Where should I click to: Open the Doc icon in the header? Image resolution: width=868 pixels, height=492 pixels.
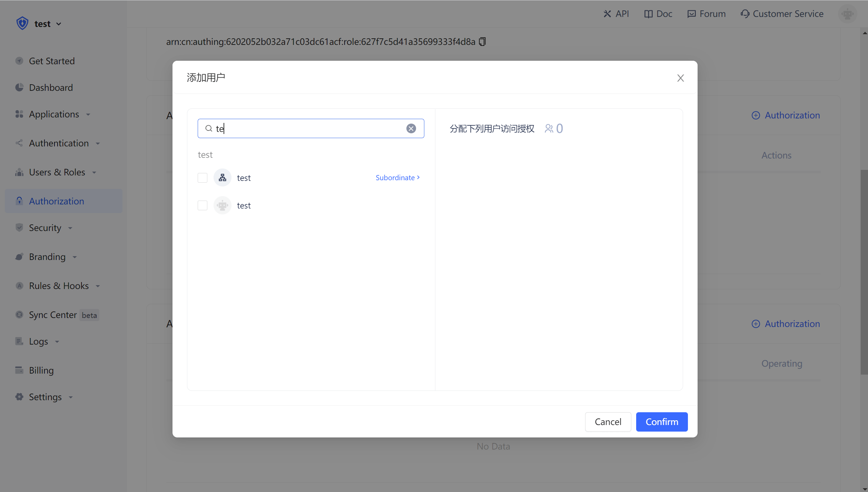(x=648, y=13)
